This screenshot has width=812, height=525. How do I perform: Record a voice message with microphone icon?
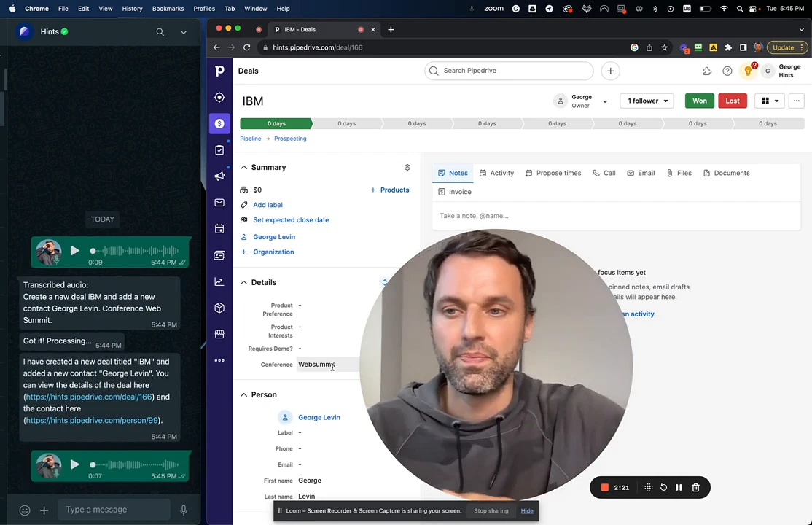(184, 510)
